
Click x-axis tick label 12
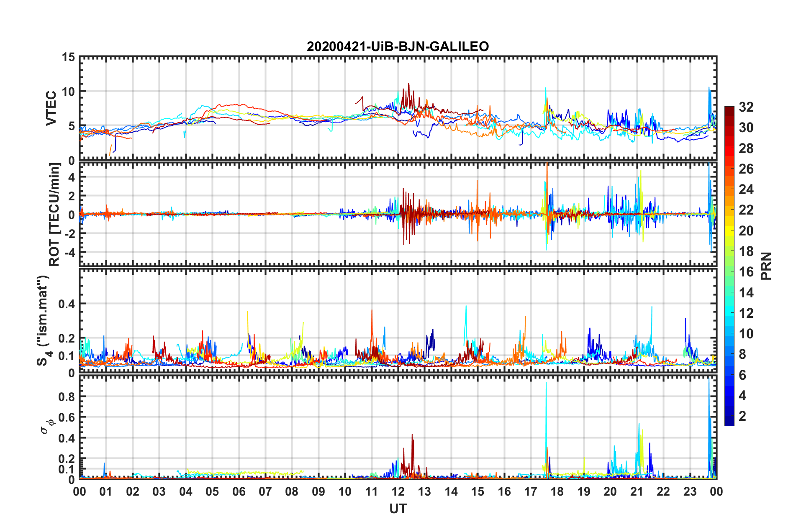(398, 491)
